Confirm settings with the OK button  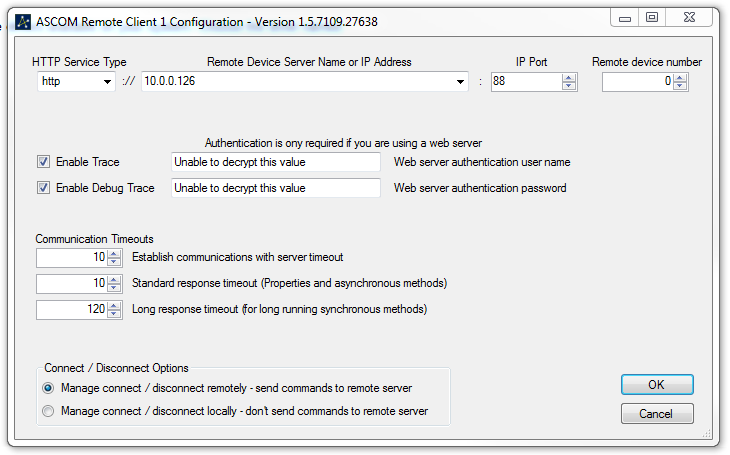pos(657,385)
